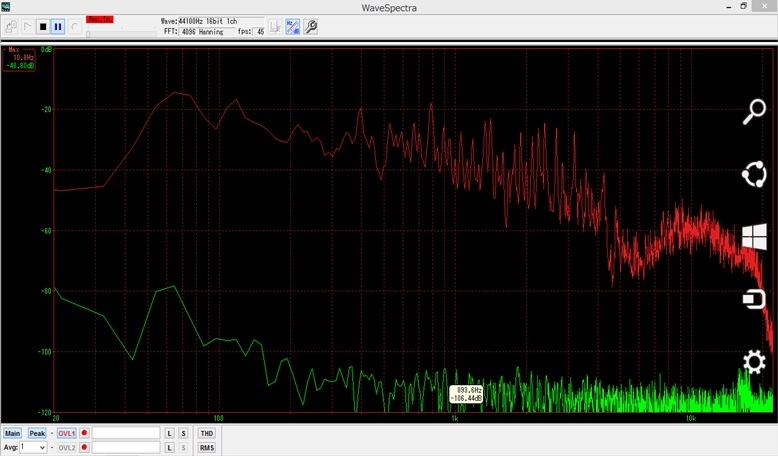Click the Wave format 44100Hz field

(x=221, y=21)
